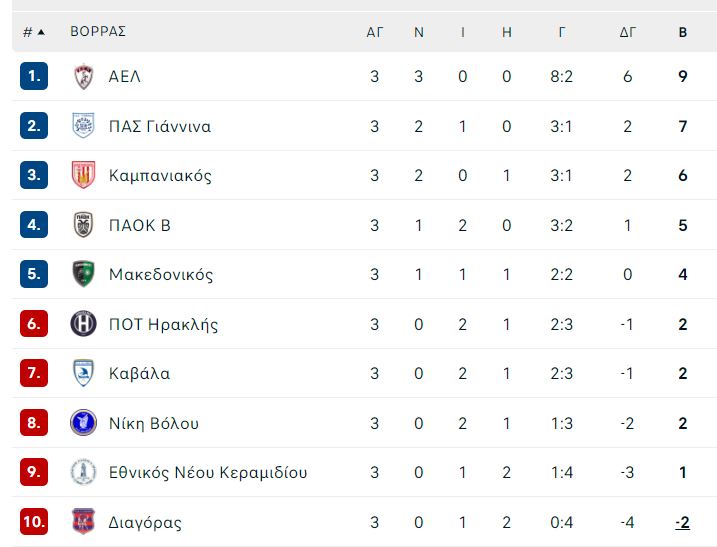Click the Διαγόρας red-blue crest

[83, 521]
